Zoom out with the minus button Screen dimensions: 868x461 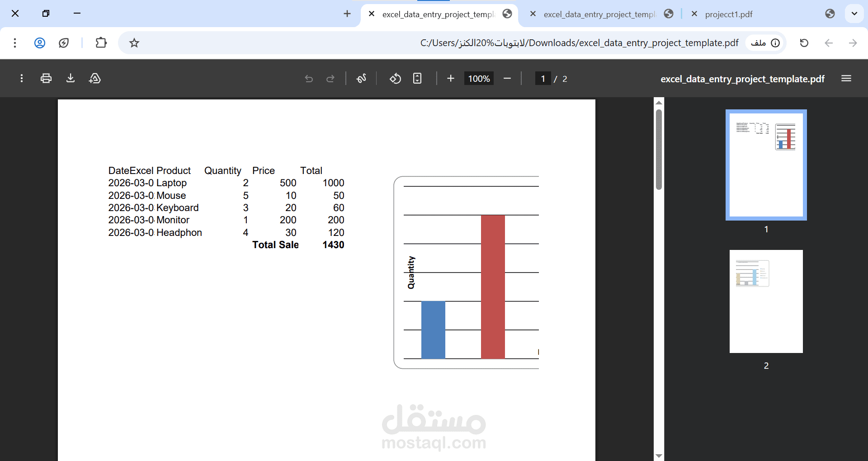pyautogui.click(x=507, y=79)
